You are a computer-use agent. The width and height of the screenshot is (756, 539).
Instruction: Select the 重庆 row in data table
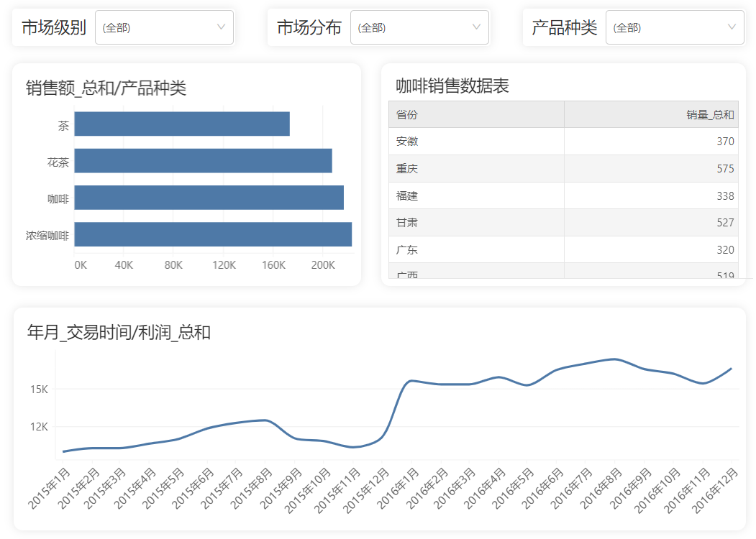(563, 169)
